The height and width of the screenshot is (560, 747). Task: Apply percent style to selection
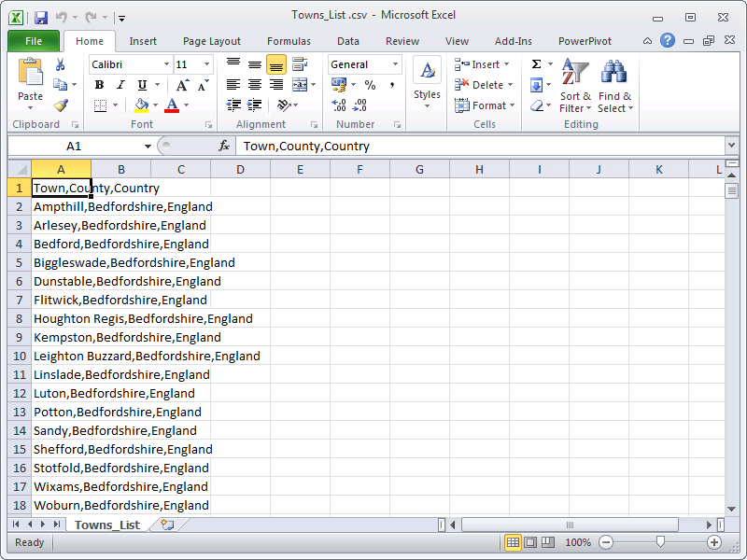(x=371, y=84)
